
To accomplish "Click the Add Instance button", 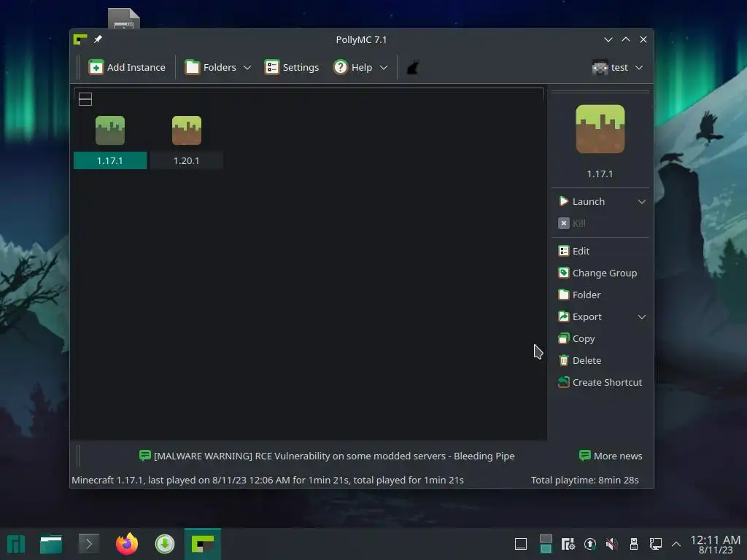I will [x=127, y=68].
